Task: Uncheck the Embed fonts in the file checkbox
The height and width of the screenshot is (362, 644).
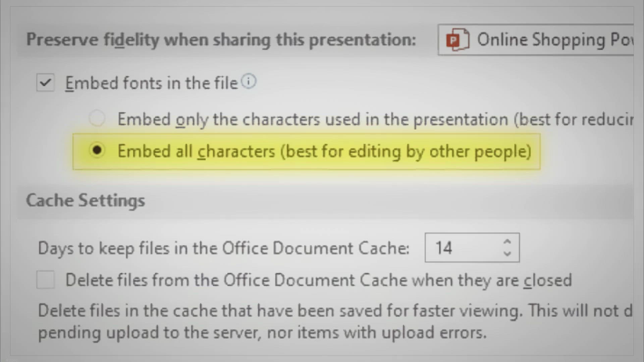Action: pos(46,83)
